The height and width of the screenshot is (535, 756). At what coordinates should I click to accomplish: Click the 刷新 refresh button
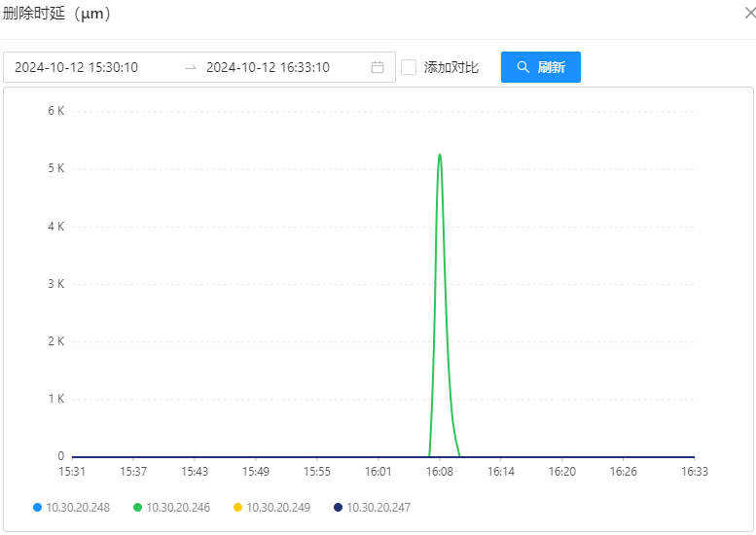tap(540, 67)
